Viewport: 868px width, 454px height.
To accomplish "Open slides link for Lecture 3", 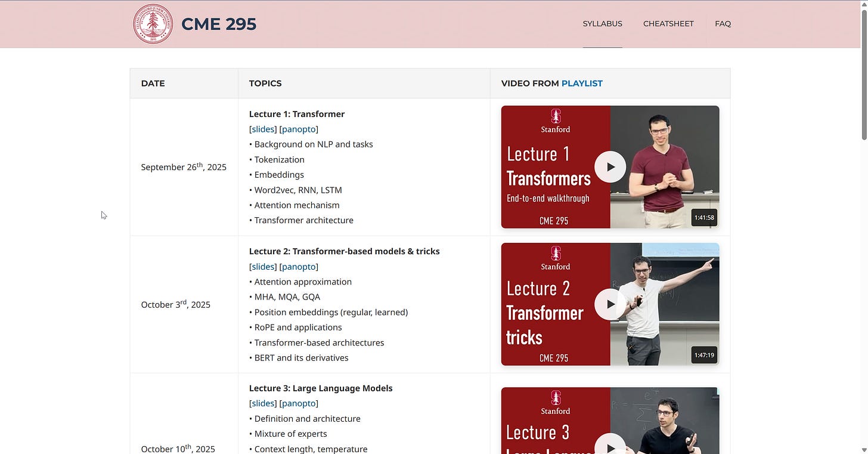I will click(x=263, y=403).
